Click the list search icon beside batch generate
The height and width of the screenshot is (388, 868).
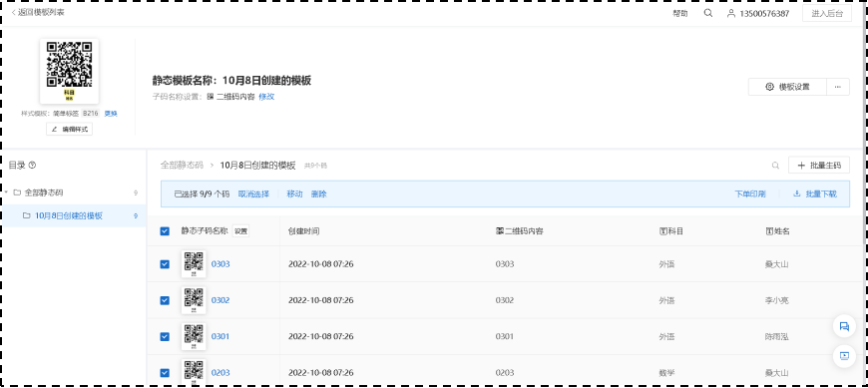click(776, 165)
